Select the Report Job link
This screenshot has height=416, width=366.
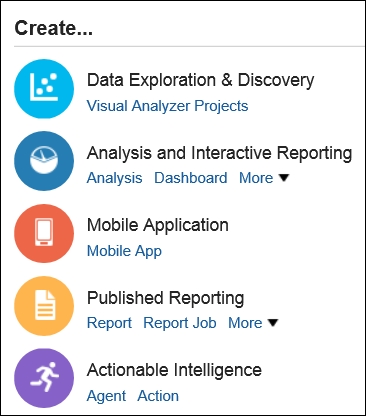tap(180, 323)
